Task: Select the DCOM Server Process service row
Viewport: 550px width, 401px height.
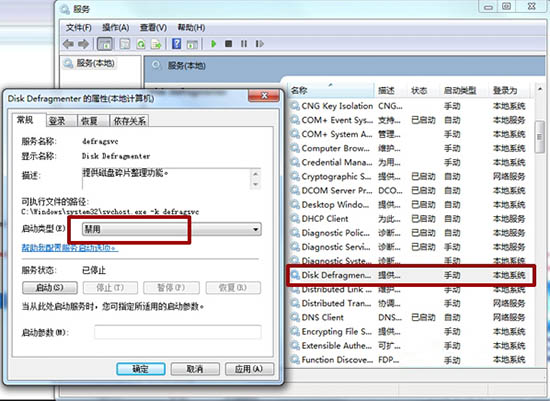Action: pos(409,191)
